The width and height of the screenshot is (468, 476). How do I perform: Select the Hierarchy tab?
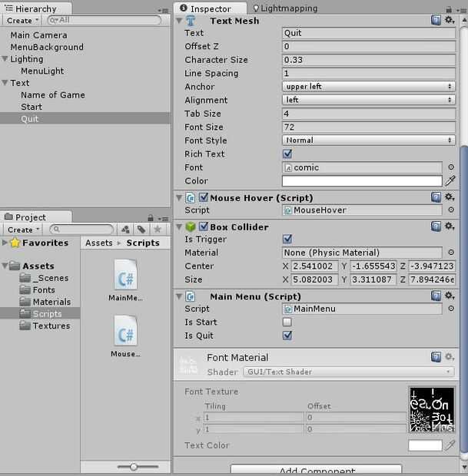click(x=36, y=8)
